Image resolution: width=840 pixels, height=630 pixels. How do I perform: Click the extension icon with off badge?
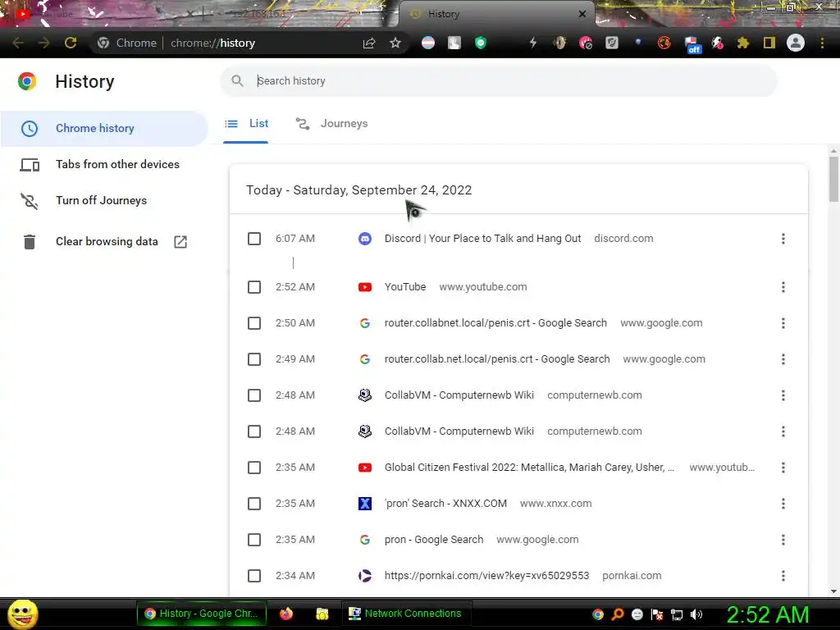pos(692,44)
